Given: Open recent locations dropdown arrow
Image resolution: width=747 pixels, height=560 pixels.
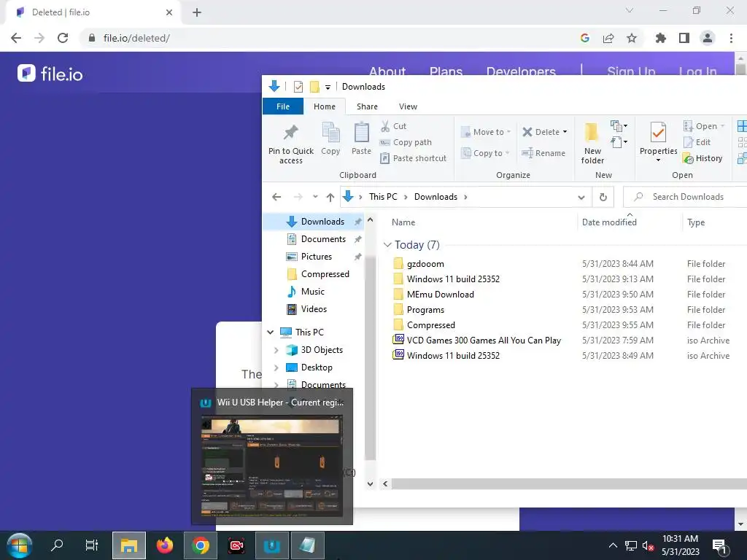Looking at the screenshot, I should [x=315, y=197].
